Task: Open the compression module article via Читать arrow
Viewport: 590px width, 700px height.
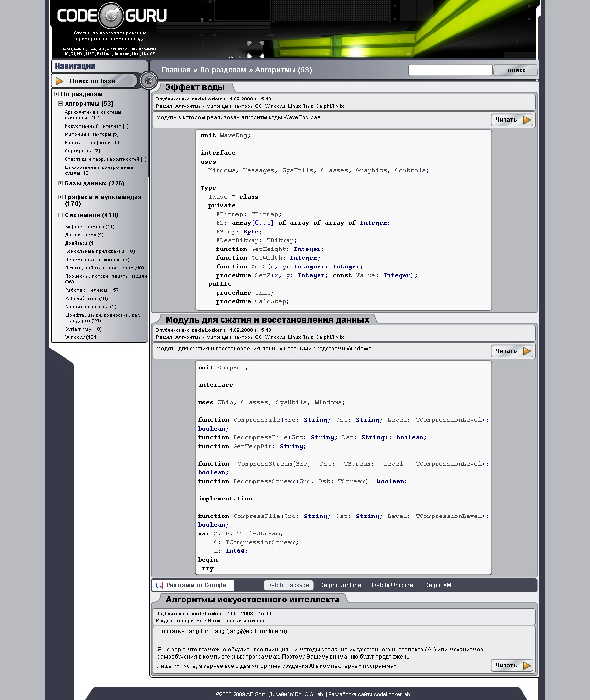Action: pos(527,351)
